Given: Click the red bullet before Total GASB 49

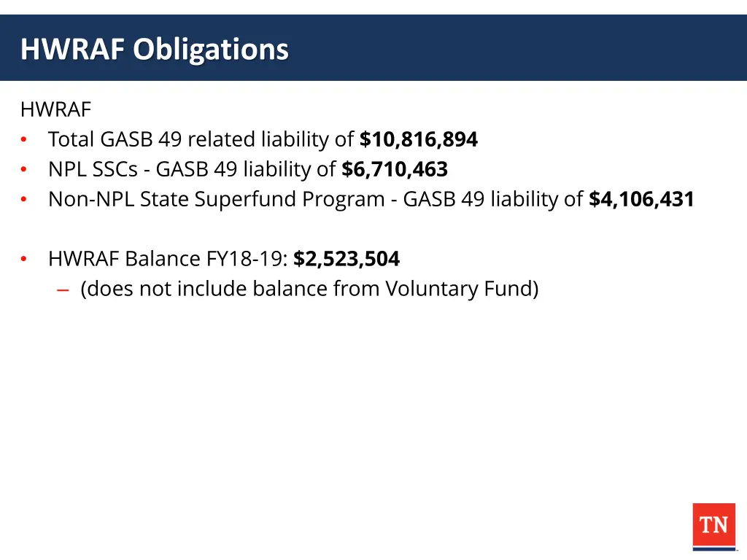Looking at the screenshot, I should pos(24,139).
